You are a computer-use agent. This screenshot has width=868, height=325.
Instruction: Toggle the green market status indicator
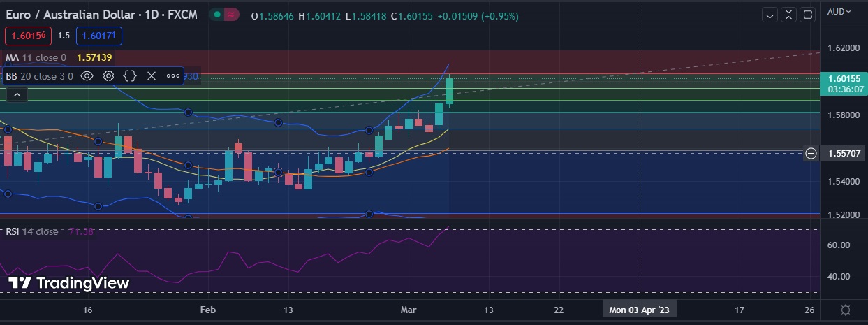219,14
